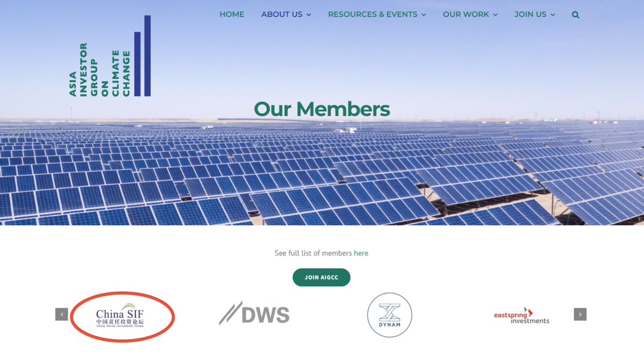Open the Eastspring Investments logo

click(521, 316)
